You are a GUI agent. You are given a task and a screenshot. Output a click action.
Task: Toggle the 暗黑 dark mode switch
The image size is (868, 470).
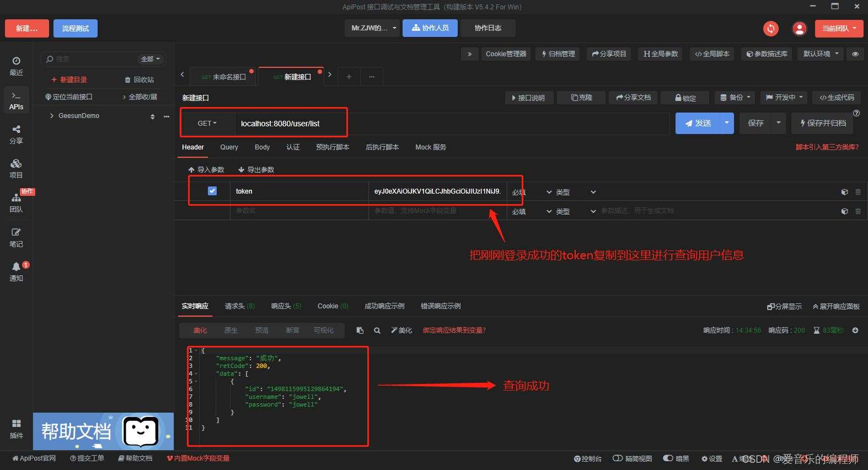(668, 458)
